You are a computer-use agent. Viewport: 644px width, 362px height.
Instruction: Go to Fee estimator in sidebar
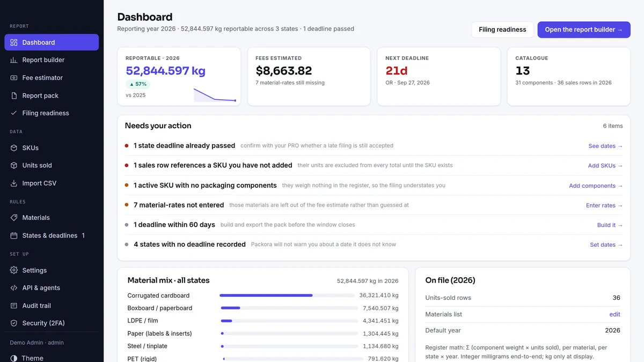coord(52,78)
